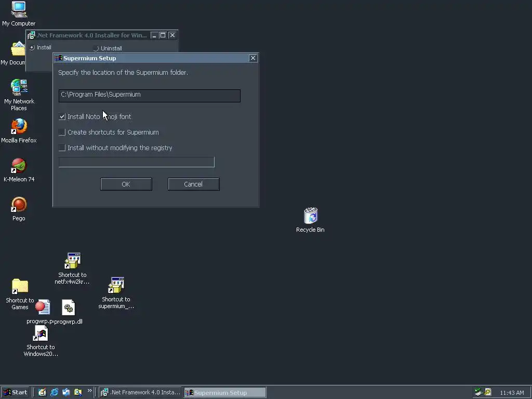Launch Mozilla Firefox from desktop
Viewport: 532px width, 399px height.
point(19,126)
